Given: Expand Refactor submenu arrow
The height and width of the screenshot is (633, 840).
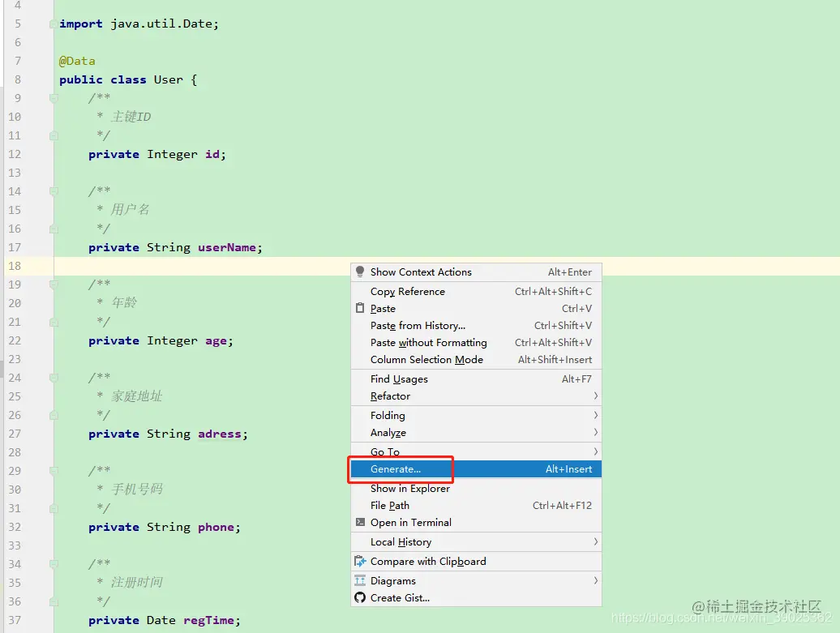Looking at the screenshot, I should (x=595, y=396).
